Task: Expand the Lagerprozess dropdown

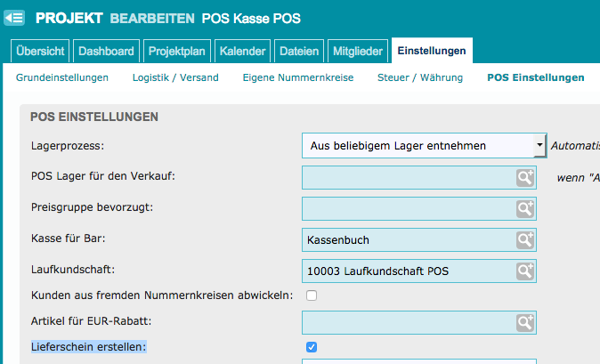Action: point(539,144)
